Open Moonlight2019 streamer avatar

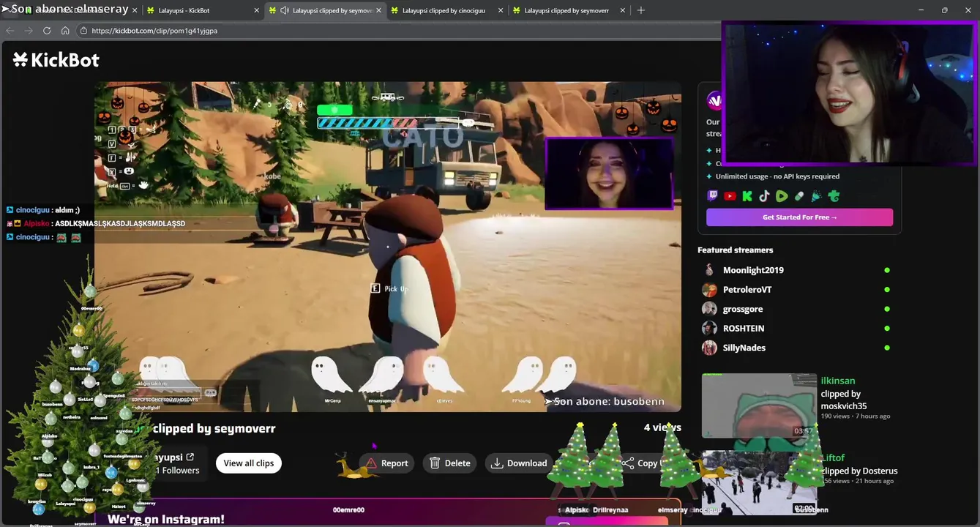(x=709, y=270)
